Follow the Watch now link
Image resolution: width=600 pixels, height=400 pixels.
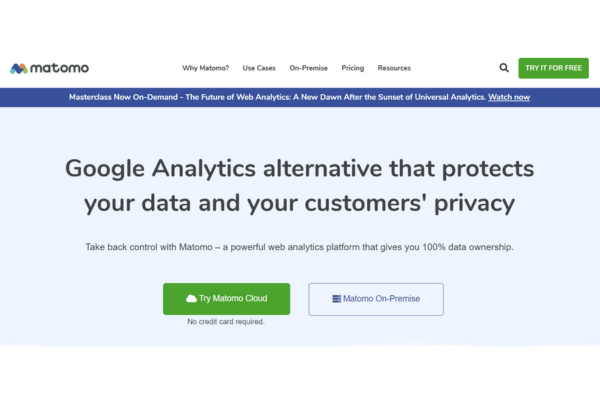[x=509, y=97]
